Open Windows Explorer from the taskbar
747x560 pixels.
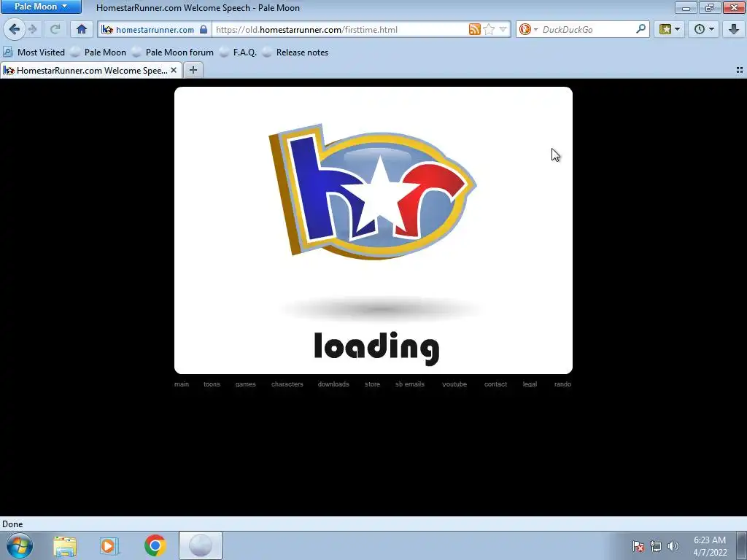point(65,545)
